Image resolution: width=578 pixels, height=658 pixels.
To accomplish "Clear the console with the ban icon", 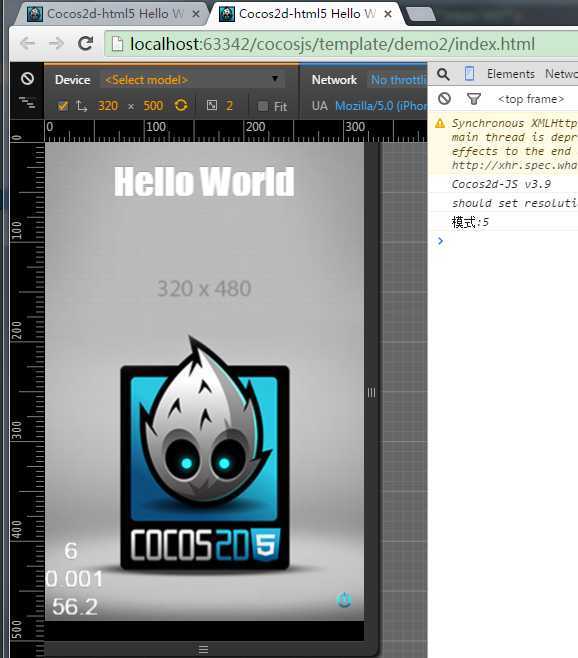I will (444, 99).
